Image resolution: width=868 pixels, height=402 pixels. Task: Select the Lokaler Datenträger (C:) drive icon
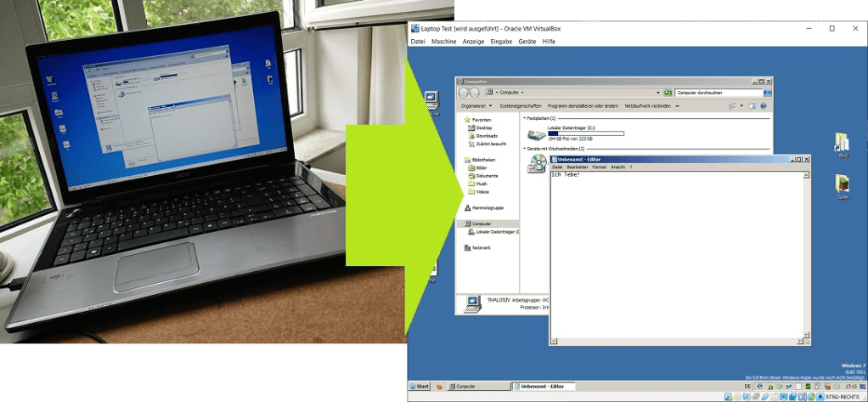536,134
